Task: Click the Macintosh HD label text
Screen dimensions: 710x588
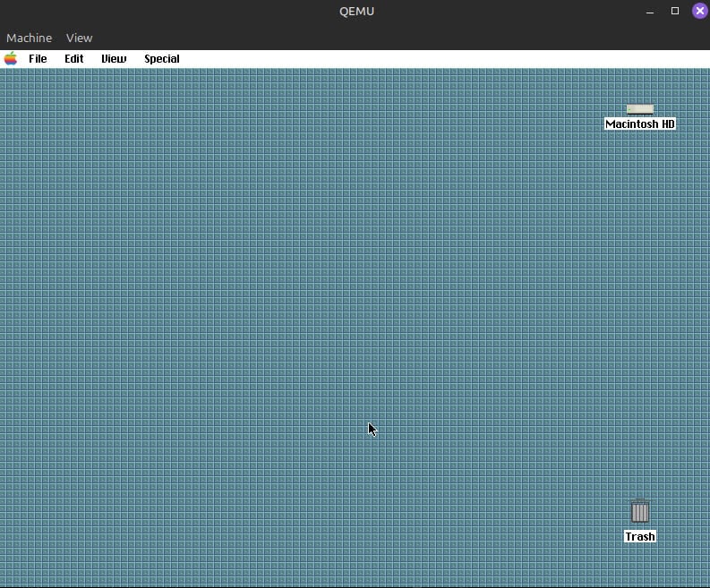Action: pyautogui.click(x=640, y=124)
